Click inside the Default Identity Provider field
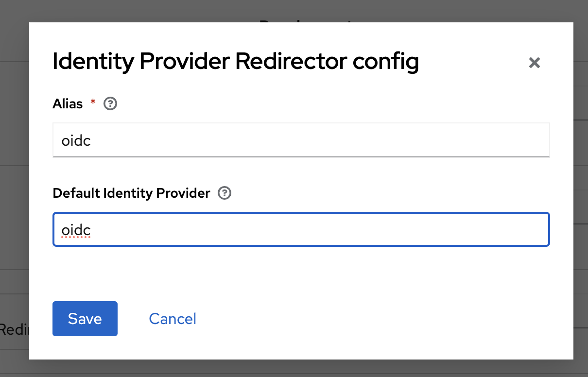Image resolution: width=588 pixels, height=377 pixels. (x=301, y=229)
